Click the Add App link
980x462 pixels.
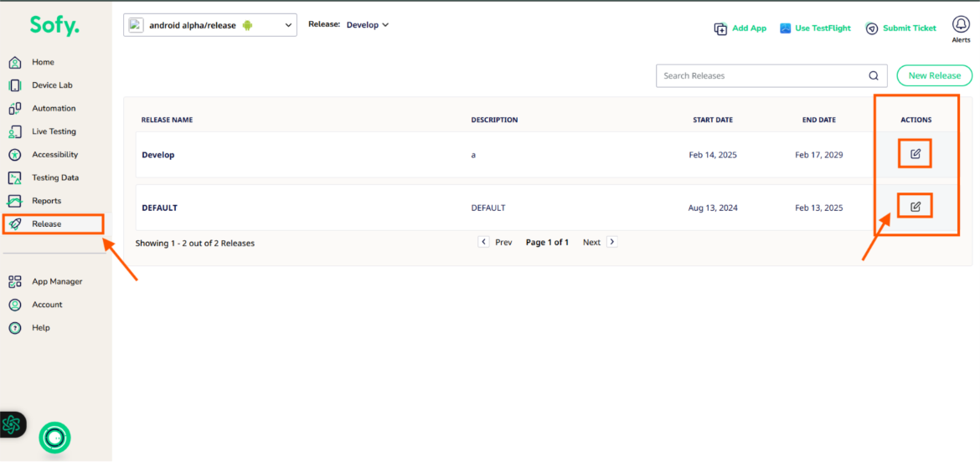point(749,28)
